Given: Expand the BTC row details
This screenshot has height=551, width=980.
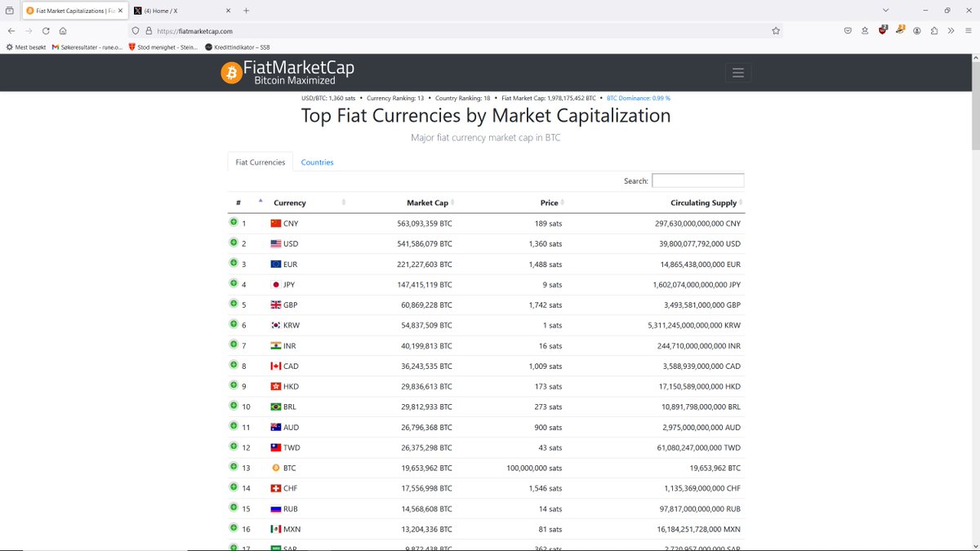Looking at the screenshot, I should point(234,467).
